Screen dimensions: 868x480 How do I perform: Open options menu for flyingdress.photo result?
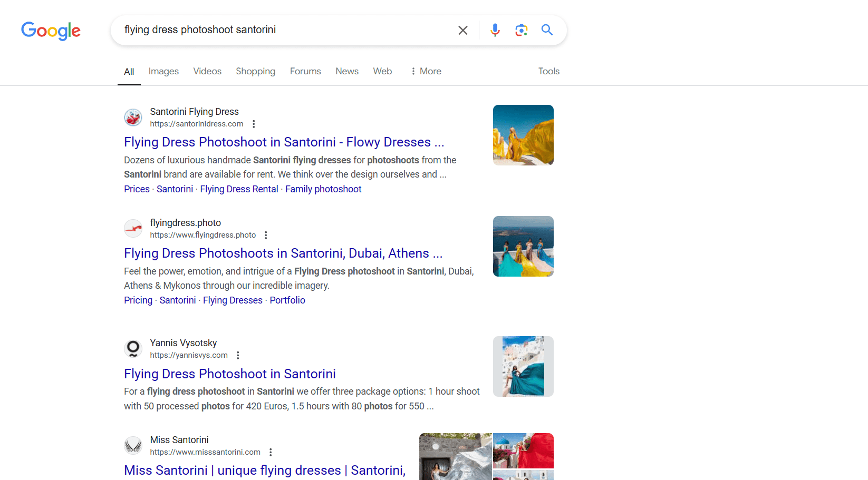click(x=266, y=236)
